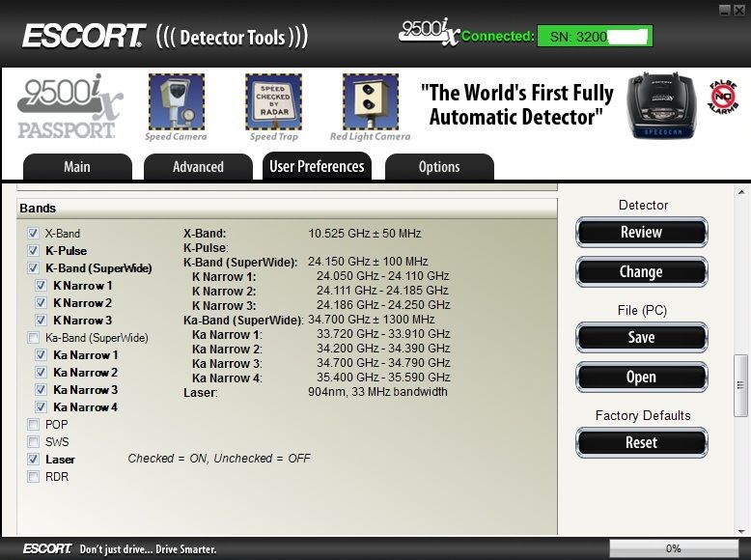This screenshot has height=560, width=751.
Task: Click the Save file button
Action: click(641, 338)
